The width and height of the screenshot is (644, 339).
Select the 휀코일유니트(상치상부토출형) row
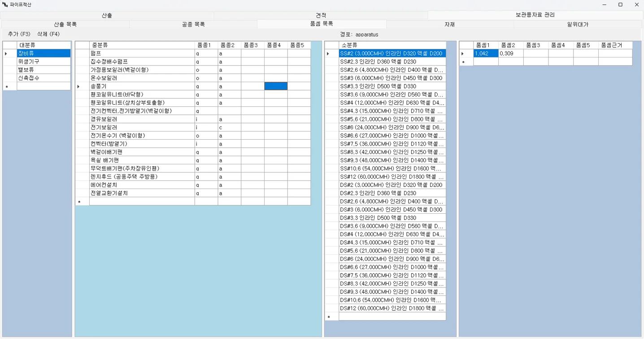click(142, 103)
